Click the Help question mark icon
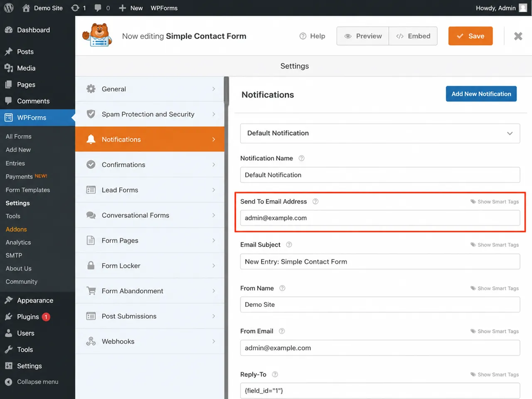Viewport: 532px width, 399px height. (x=303, y=36)
